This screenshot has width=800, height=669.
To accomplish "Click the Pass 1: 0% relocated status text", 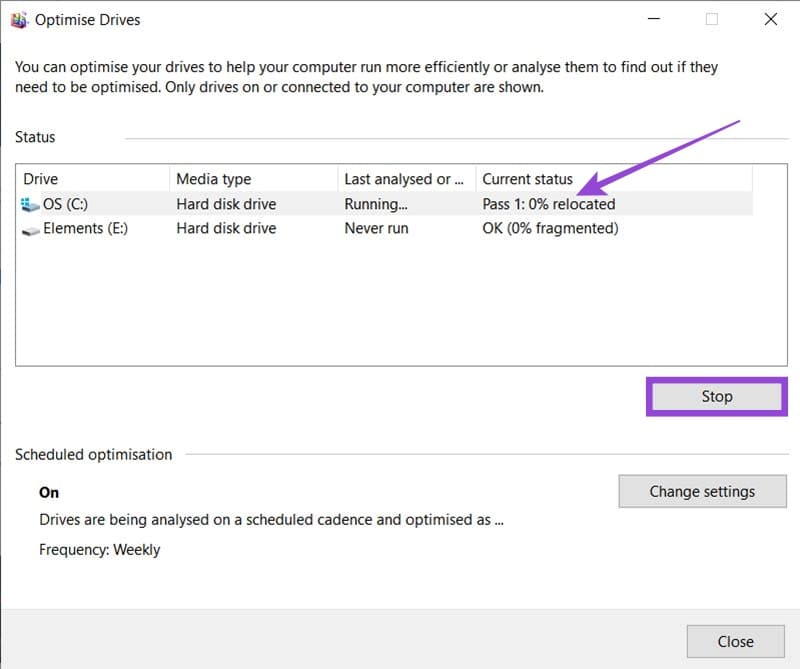I will point(548,203).
